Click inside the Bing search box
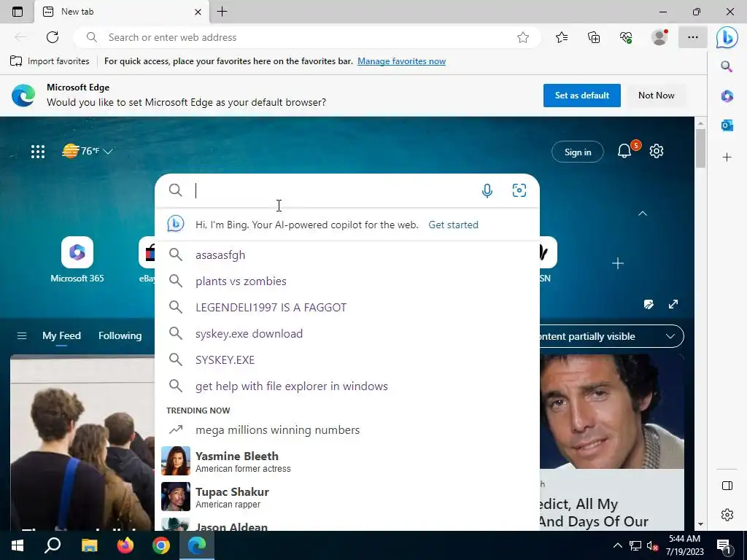This screenshot has width=747, height=560. coord(333,190)
